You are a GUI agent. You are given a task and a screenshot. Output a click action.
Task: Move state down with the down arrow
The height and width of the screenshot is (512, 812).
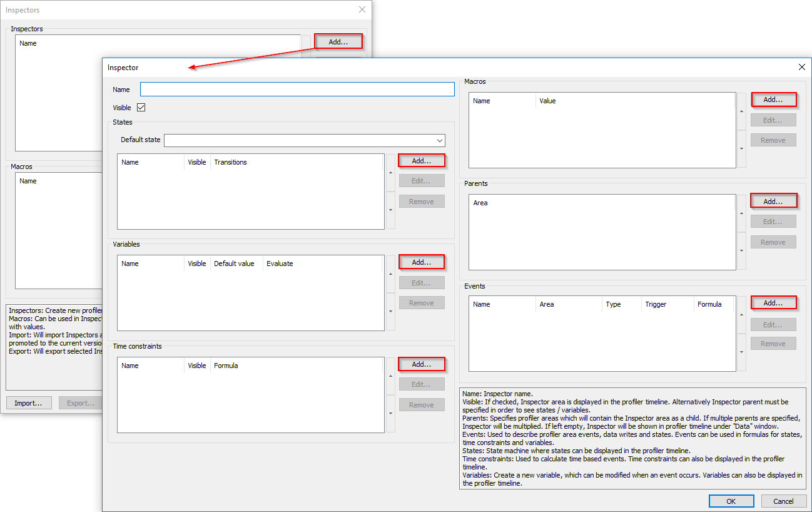pos(391,210)
